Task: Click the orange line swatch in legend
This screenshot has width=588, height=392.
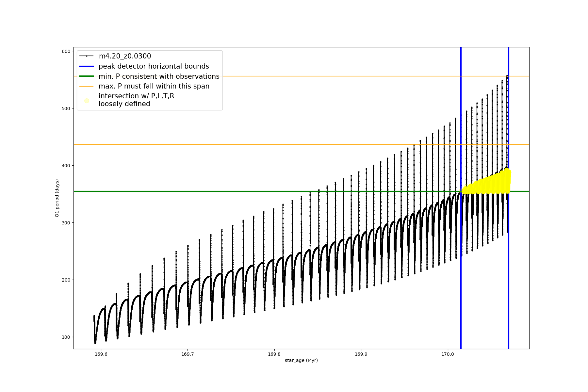Action: pyautogui.click(x=87, y=86)
